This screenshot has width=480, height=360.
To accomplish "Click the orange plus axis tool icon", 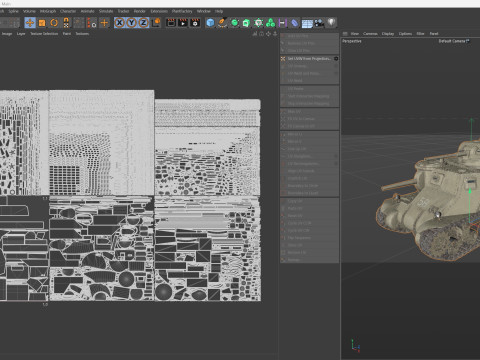I will tap(104, 23).
